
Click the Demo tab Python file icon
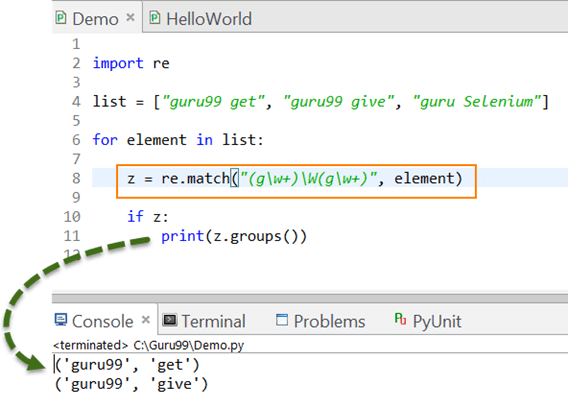(x=61, y=18)
